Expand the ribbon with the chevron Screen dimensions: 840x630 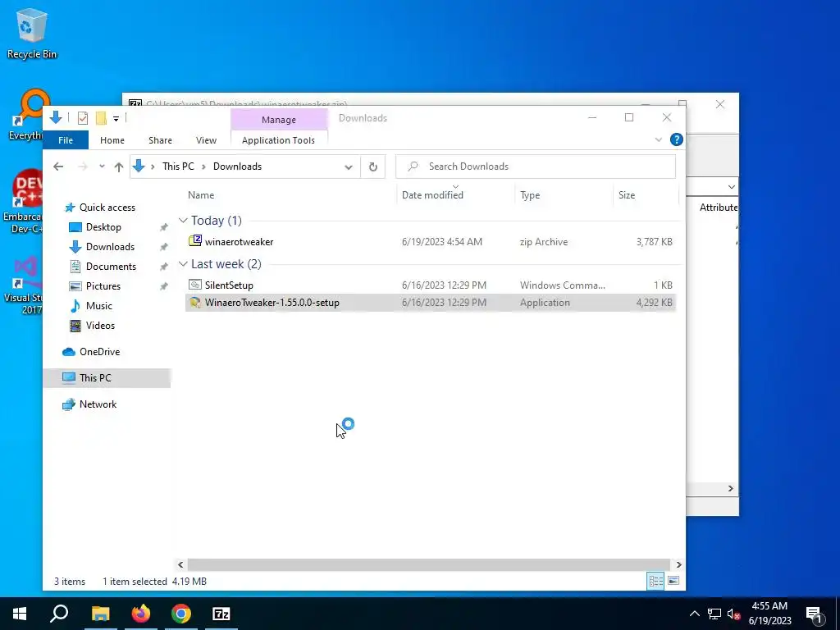point(659,139)
